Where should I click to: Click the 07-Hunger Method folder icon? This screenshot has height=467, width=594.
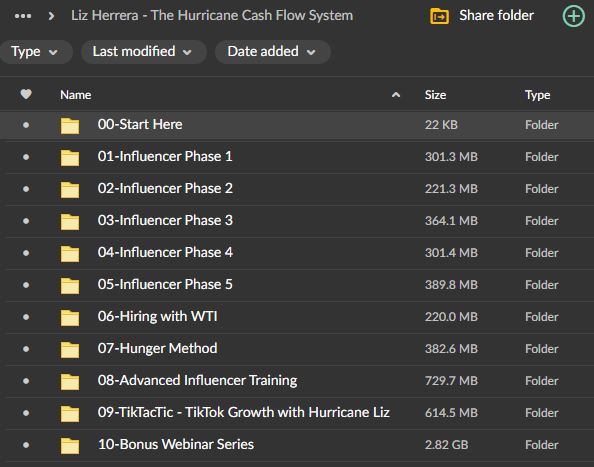(70, 349)
